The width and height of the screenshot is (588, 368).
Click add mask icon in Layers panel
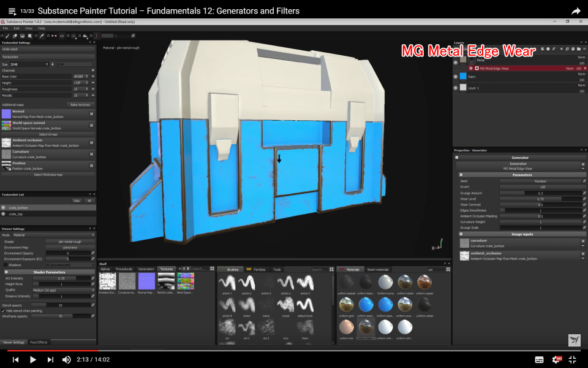[x=548, y=49]
